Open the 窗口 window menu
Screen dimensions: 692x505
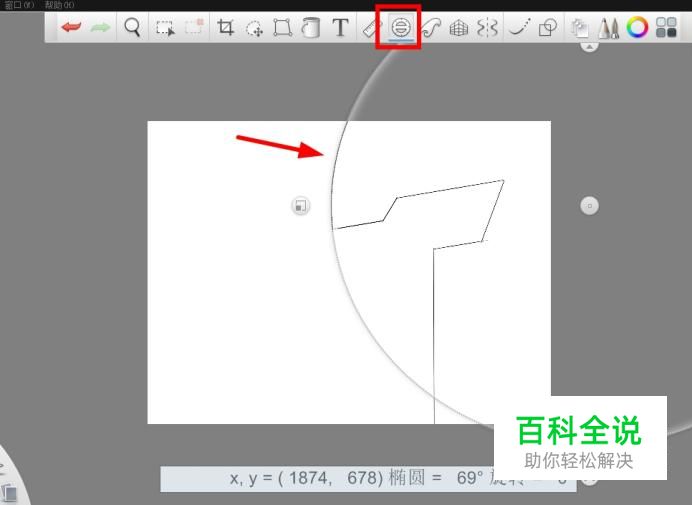pyautogui.click(x=19, y=5)
